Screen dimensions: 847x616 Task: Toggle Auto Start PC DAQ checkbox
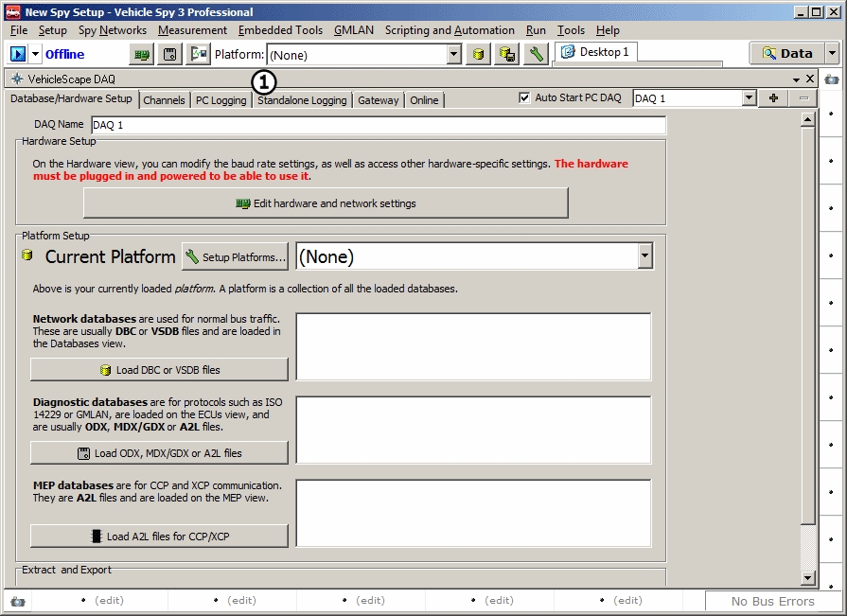(x=525, y=98)
